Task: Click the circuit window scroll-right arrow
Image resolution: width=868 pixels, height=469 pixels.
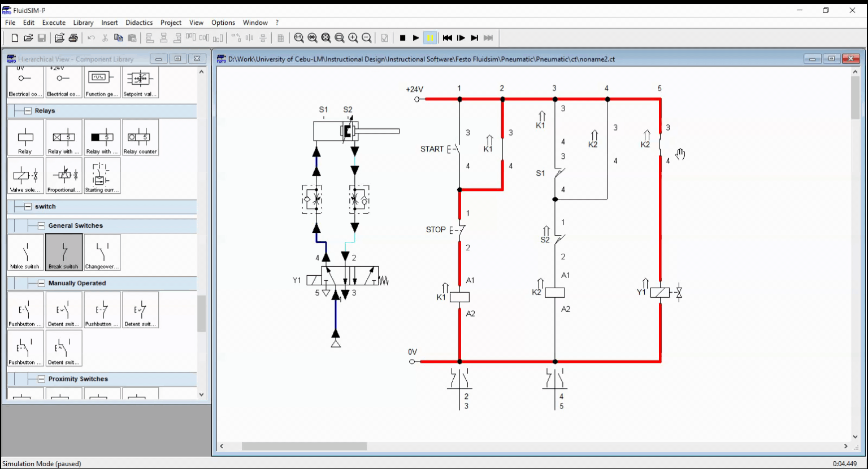Action: pyautogui.click(x=846, y=446)
